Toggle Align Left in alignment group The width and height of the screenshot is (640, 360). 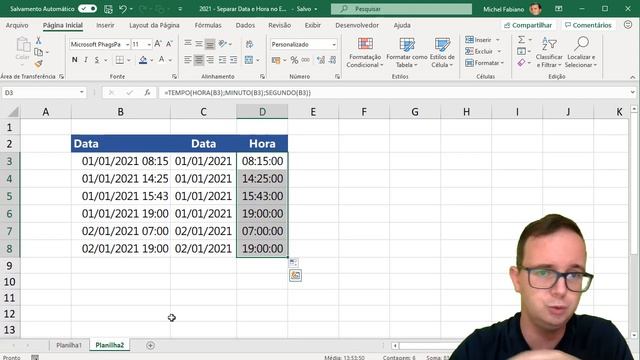point(187,60)
